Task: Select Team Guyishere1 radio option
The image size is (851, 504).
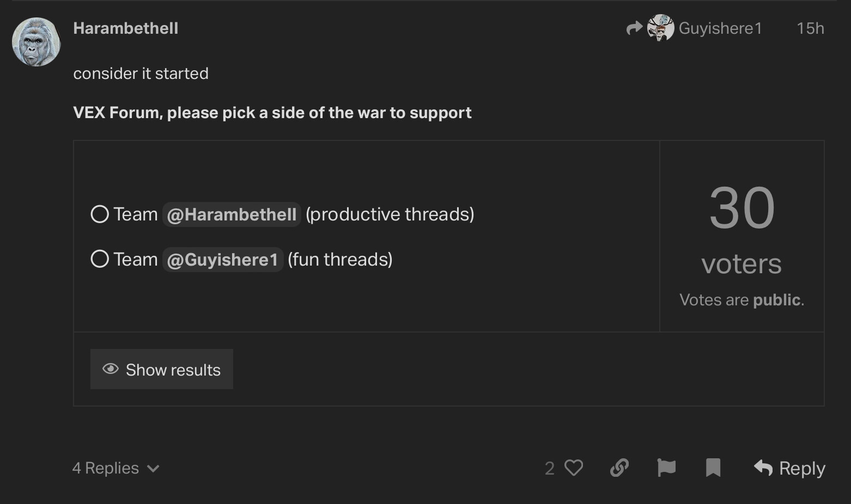Action: pyautogui.click(x=100, y=259)
